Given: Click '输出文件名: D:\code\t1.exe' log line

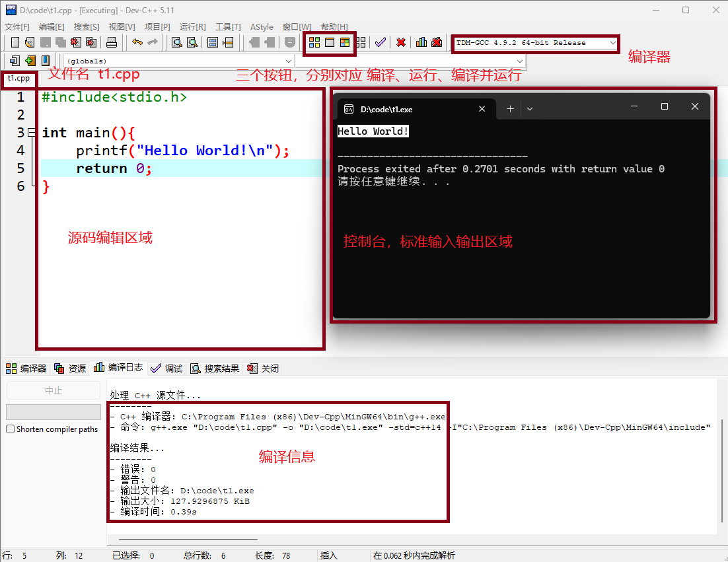Looking at the screenshot, I should (182, 491).
